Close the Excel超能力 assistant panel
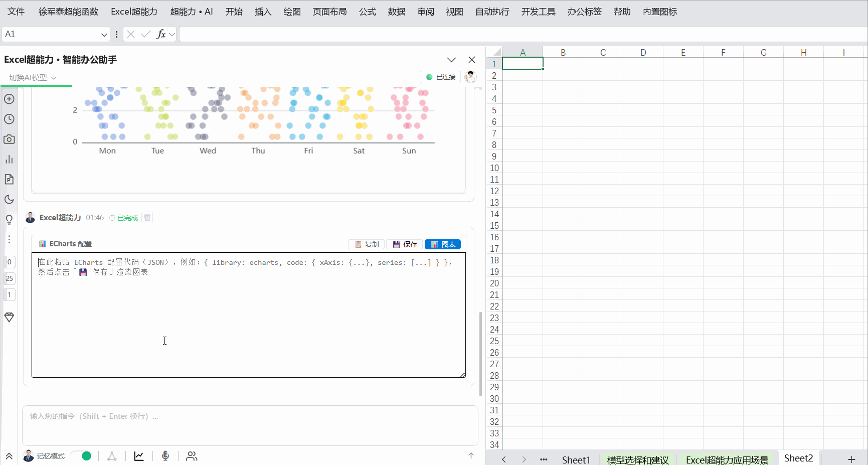 coord(472,60)
